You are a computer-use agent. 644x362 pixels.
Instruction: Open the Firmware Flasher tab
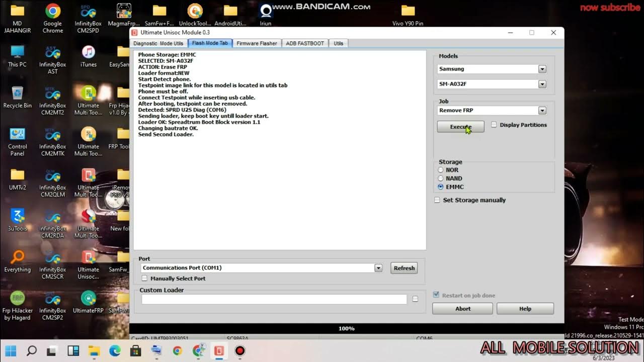[x=257, y=43]
